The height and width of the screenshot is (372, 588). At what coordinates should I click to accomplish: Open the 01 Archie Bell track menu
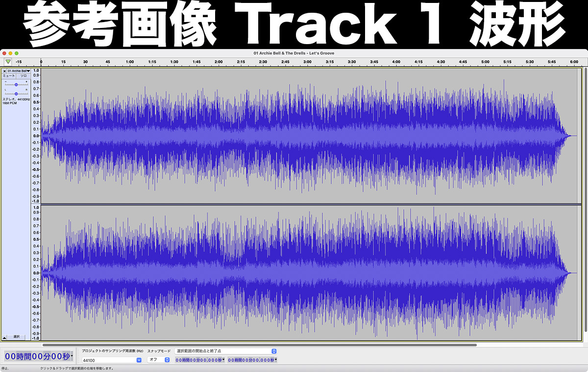click(19, 71)
